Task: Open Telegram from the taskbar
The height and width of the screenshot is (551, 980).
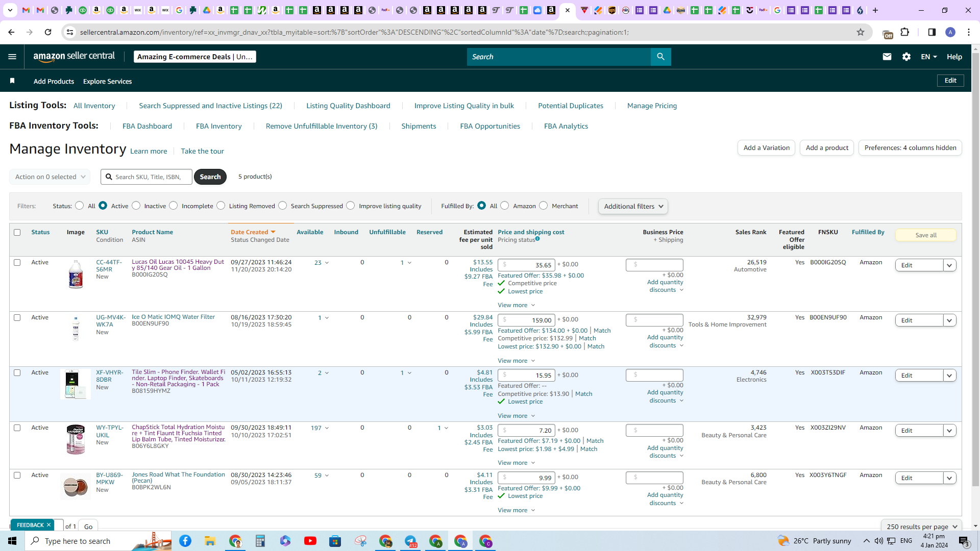Action: pyautogui.click(x=410, y=541)
